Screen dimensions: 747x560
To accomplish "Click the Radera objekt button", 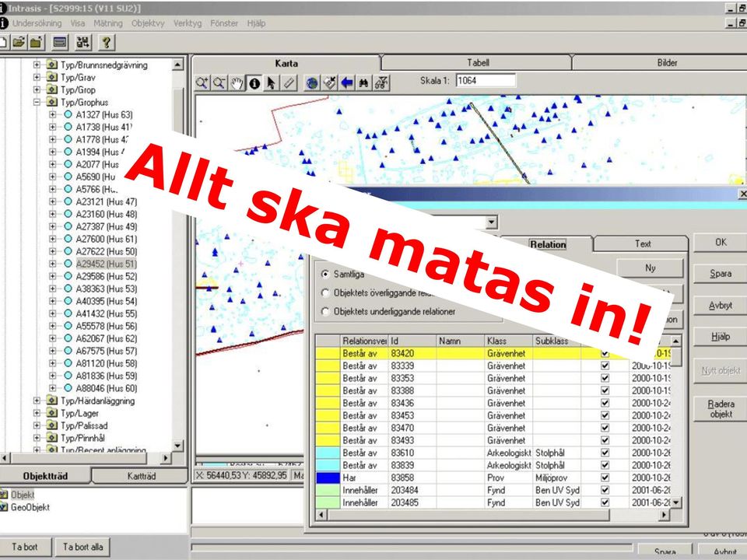I will pos(721,409).
